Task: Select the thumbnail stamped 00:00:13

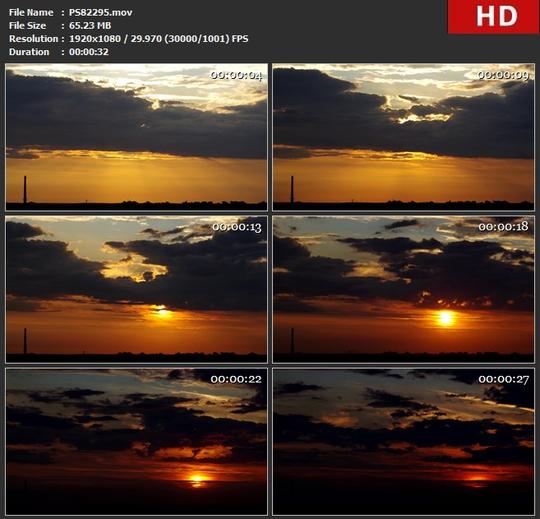Action: (136, 289)
